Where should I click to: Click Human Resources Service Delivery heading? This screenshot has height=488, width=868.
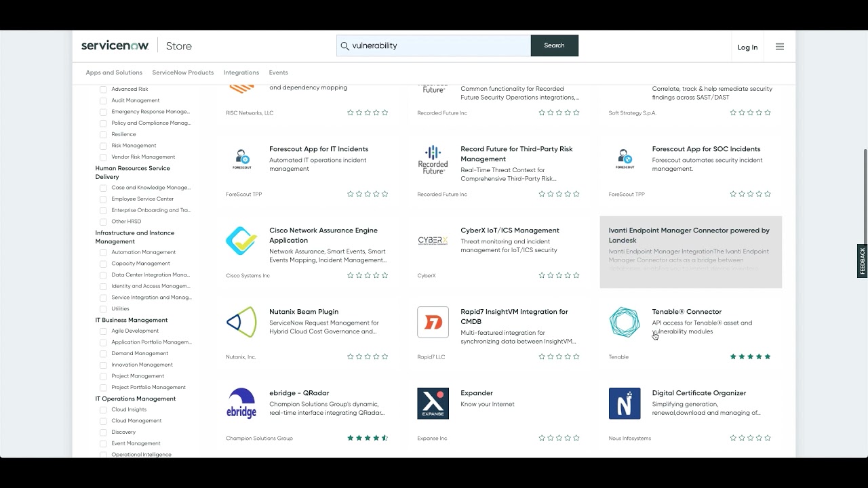(133, 172)
